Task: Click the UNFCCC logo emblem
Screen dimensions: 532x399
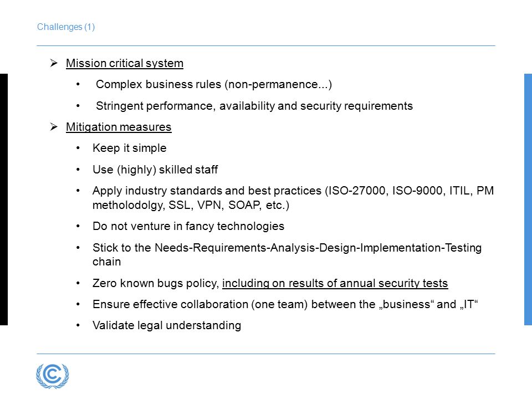Action: [53, 376]
